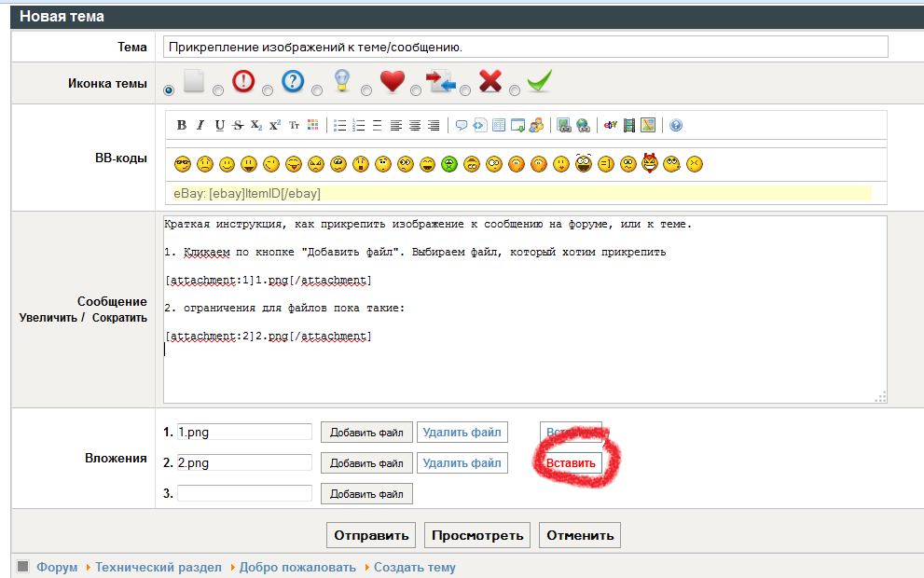The height and width of the screenshot is (578, 924).
Task: Open Технический раздел breadcrumb link
Action: (x=159, y=567)
